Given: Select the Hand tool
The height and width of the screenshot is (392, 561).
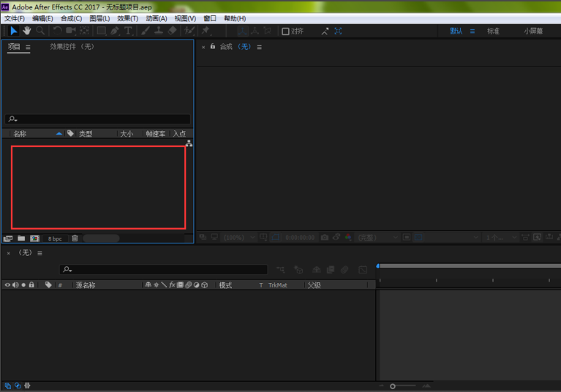Looking at the screenshot, I should pos(26,31).
